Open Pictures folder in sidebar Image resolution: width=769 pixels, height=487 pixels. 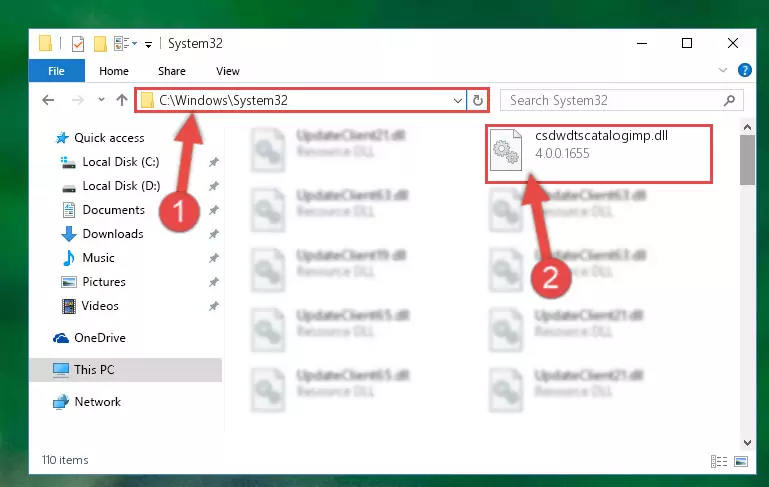[x=103, y=282]
